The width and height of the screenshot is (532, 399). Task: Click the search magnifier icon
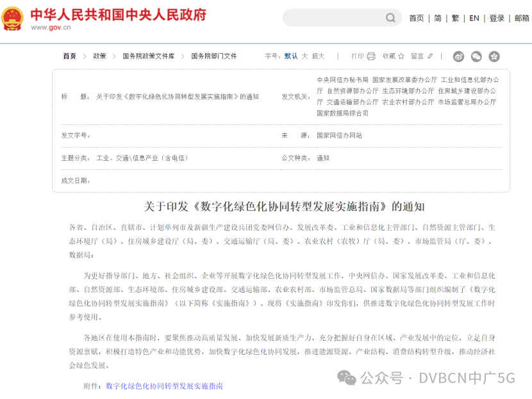click(390, 18)
